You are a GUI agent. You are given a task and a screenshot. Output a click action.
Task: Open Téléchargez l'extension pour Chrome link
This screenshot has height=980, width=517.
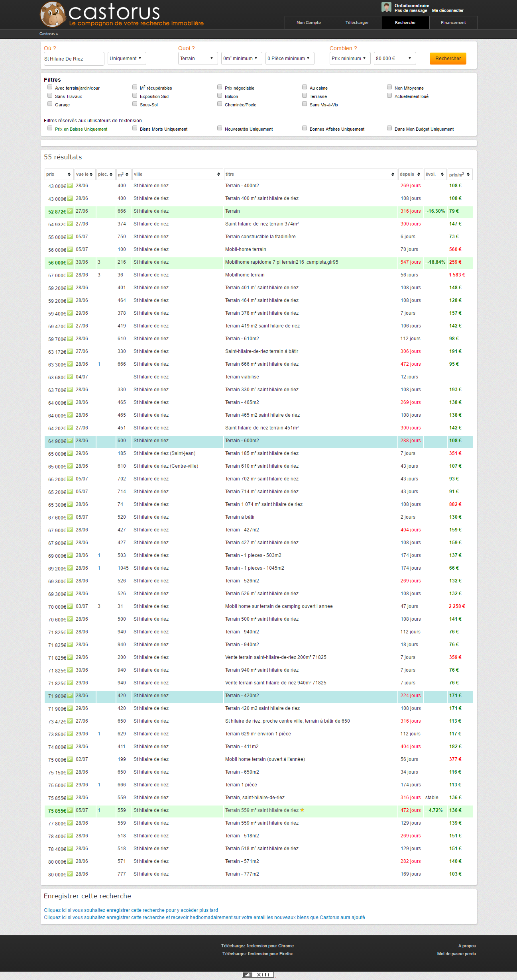258,946
